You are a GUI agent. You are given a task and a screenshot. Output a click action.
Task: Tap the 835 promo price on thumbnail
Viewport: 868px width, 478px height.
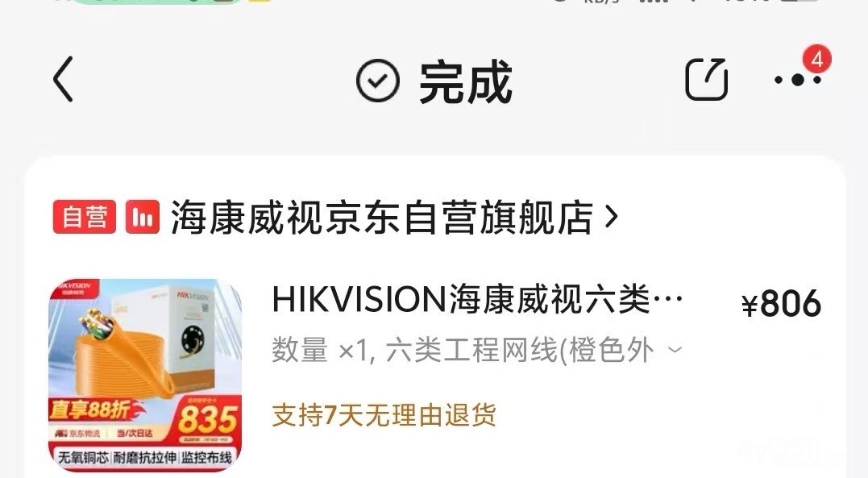[208, 419]
